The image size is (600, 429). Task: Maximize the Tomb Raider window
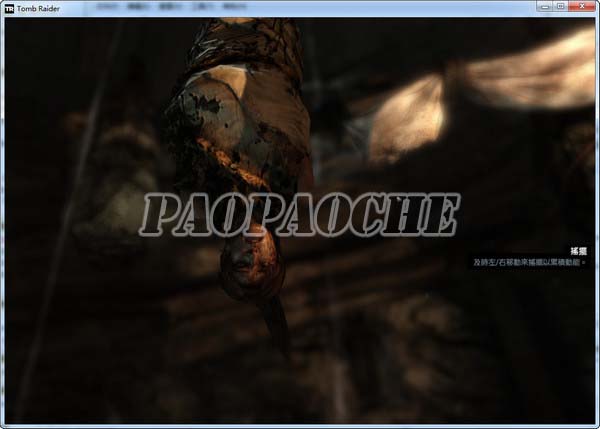pos(561,7)
